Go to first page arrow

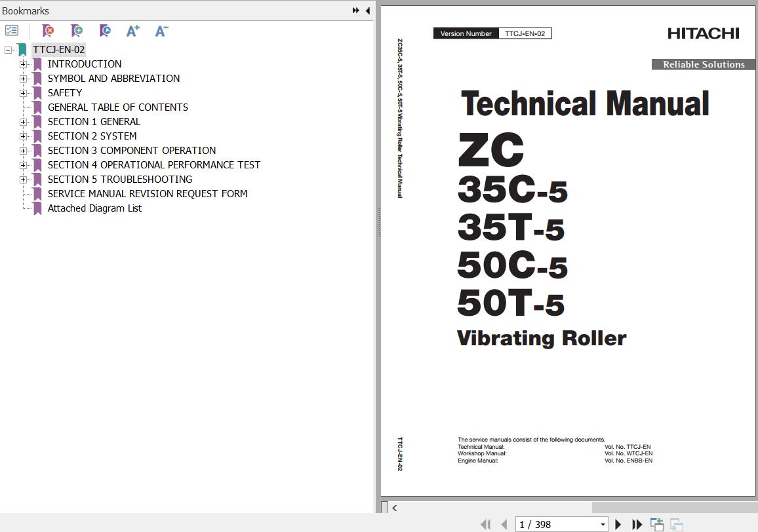pos(486,524)
